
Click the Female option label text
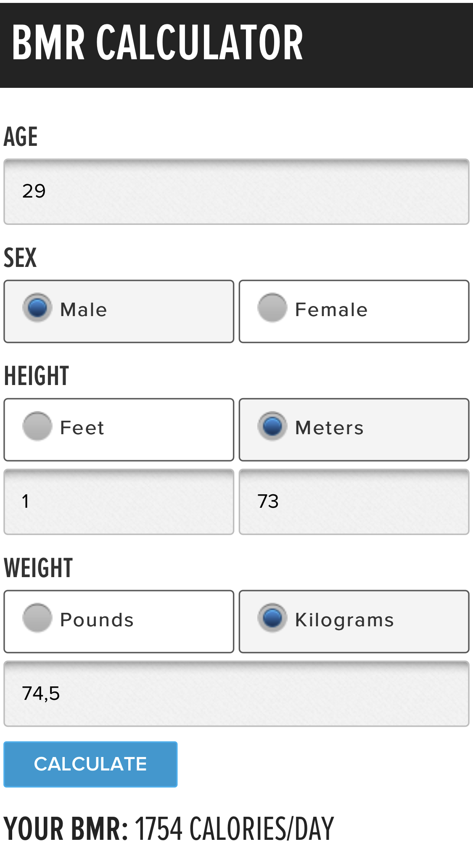coord(331,310)
